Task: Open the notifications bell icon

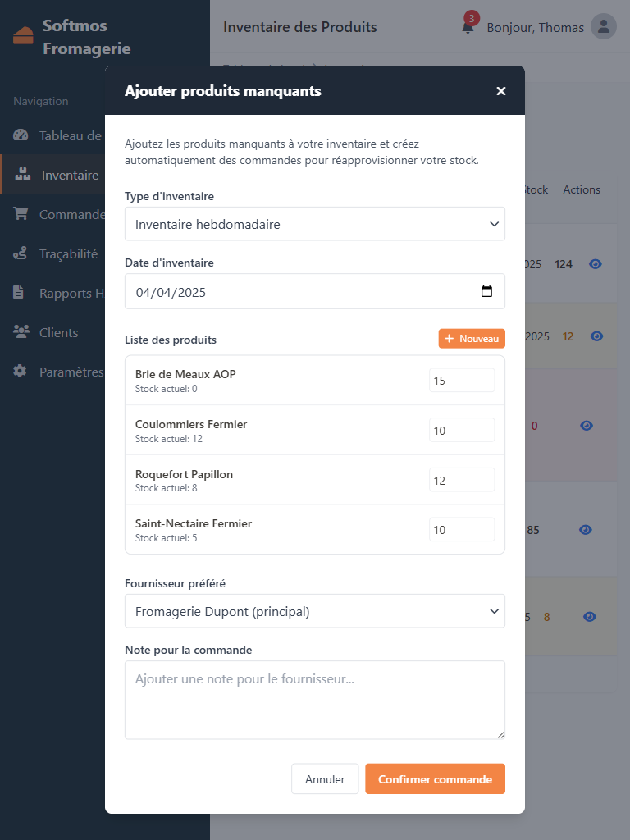Action: [468, 27]
